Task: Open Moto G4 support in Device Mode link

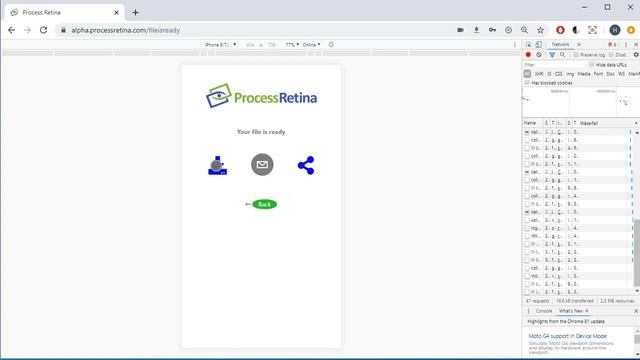Action: tap(567, 336)
